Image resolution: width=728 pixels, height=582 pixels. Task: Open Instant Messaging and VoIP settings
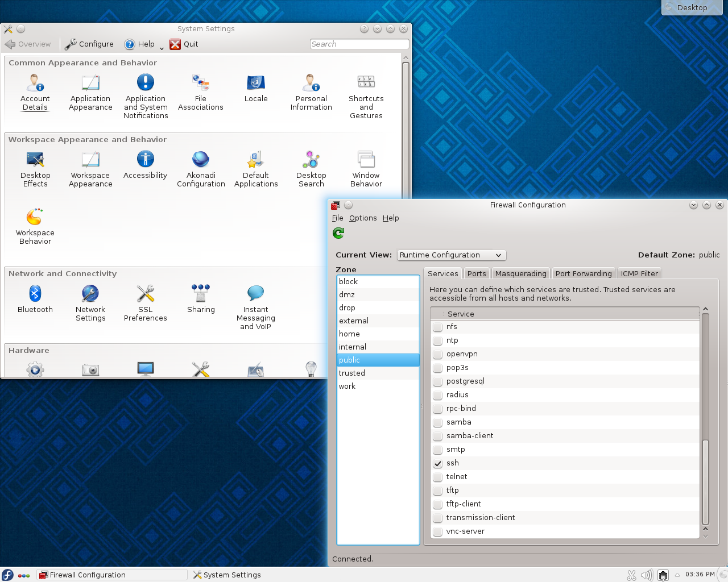[256, 307]
